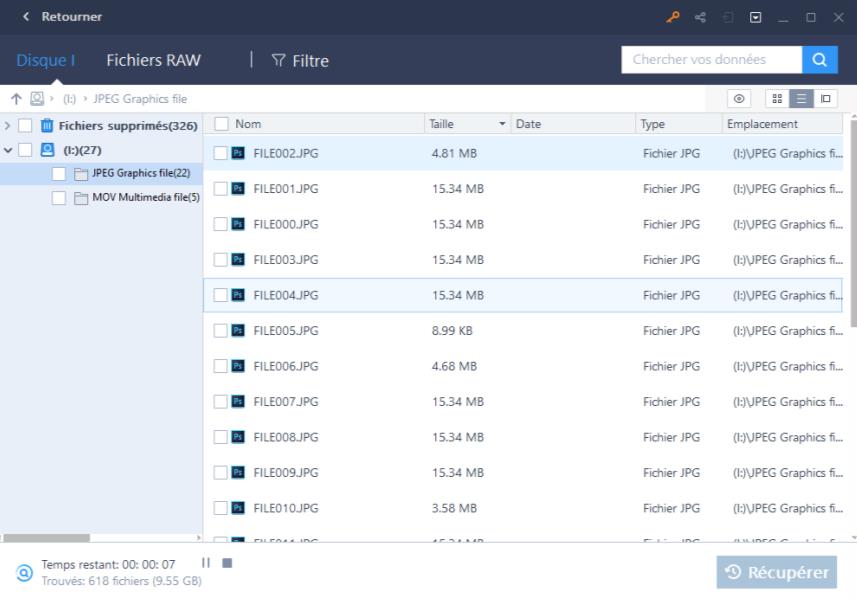
Task: Pause the scan in progress
Action: point(206,563)
